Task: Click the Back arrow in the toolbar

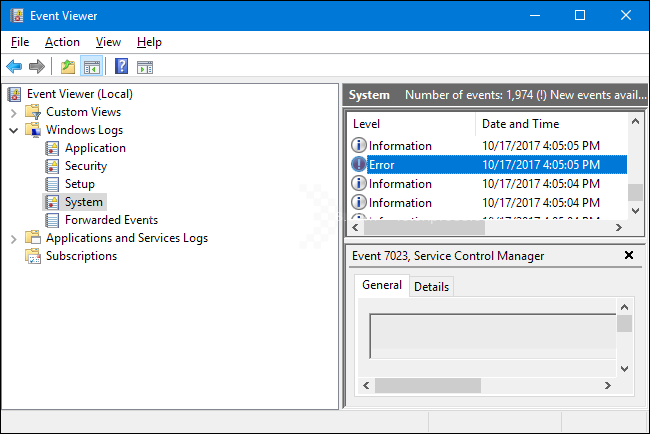Action: point(14,67)
